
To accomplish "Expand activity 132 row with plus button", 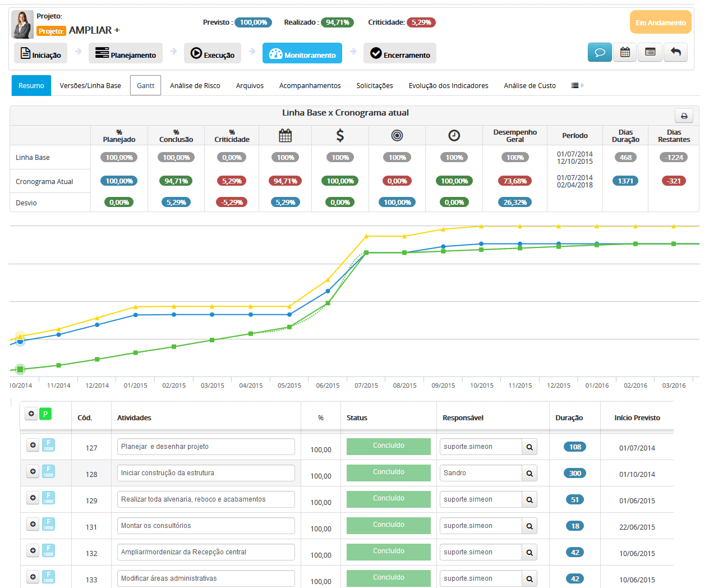I will [x=33, y=550].
